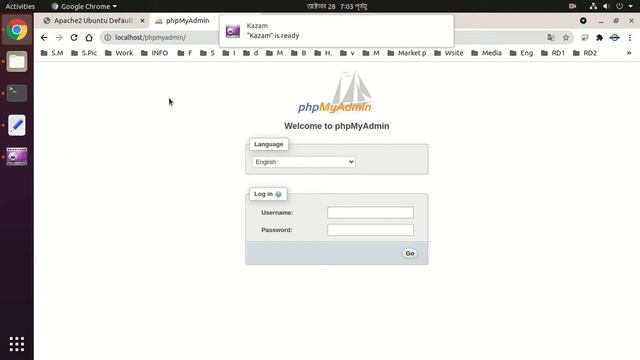Open Google Chrome from the dock
This screenshot has width=640, height=360.
coord(17,30)
